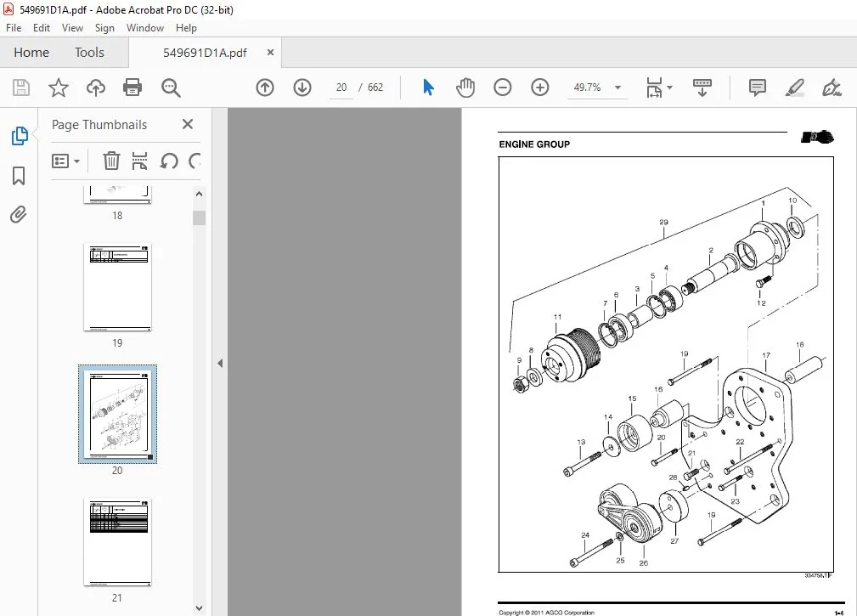The image size is (857, 616).
Task: Open the Edit menu
Action: [x=42, y=28]
